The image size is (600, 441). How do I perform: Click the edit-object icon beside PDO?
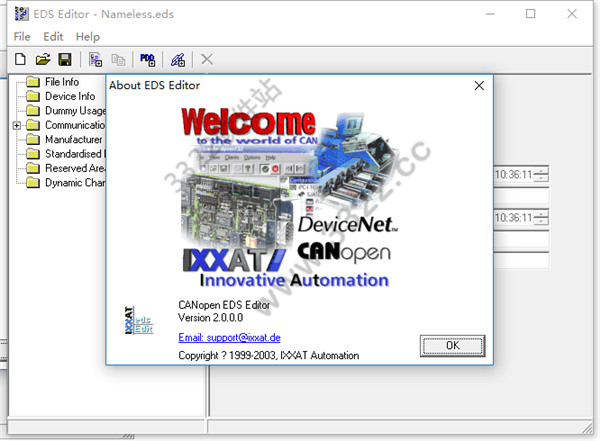click(177, 60)
